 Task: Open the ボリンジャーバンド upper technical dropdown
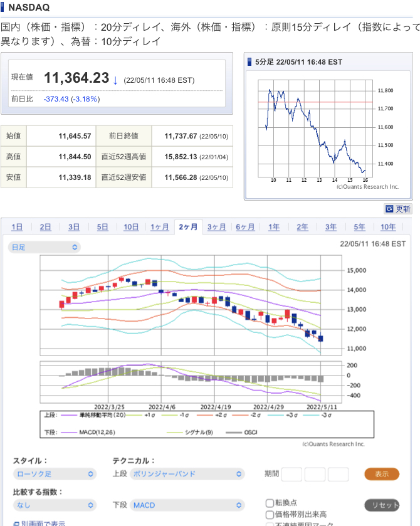click(187, 474)
